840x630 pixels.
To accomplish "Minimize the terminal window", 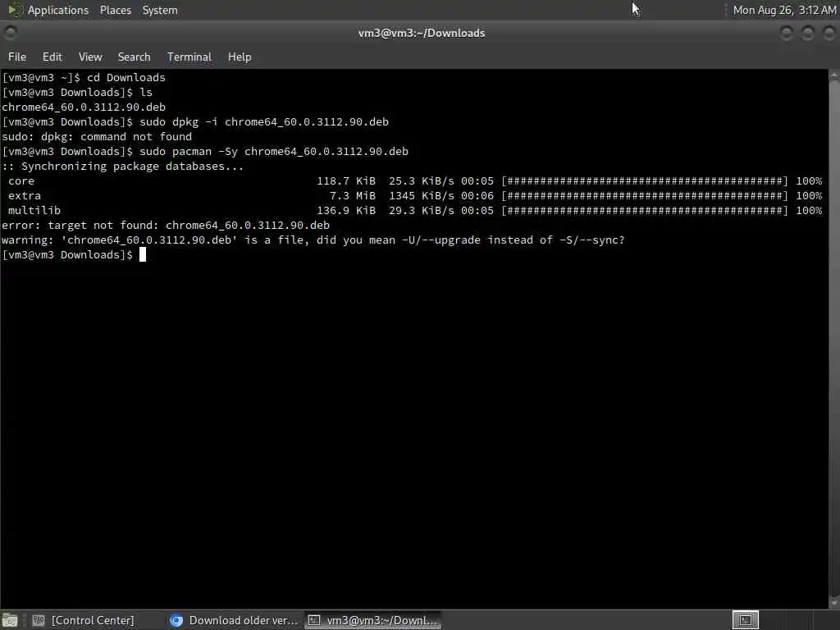I will click(787, 33).
